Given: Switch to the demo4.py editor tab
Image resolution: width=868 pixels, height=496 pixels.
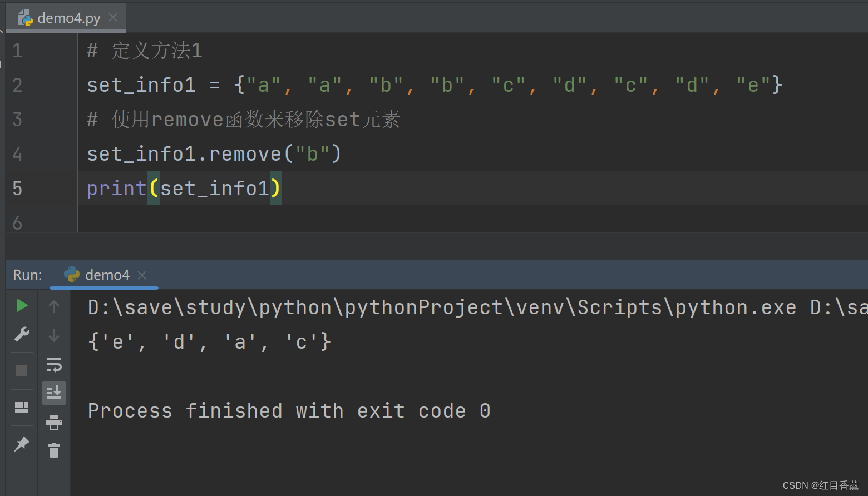Looking at the screenshot, I should [66, 18].
